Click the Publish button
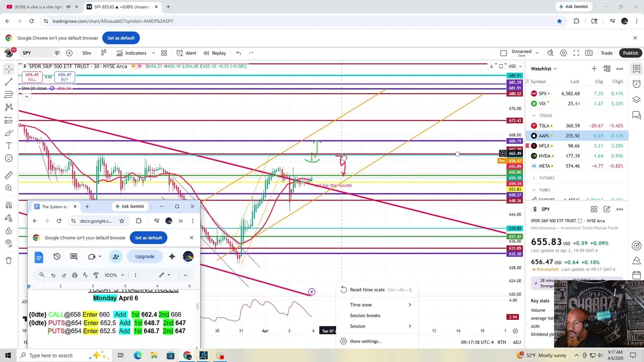 tap(630, 53)
